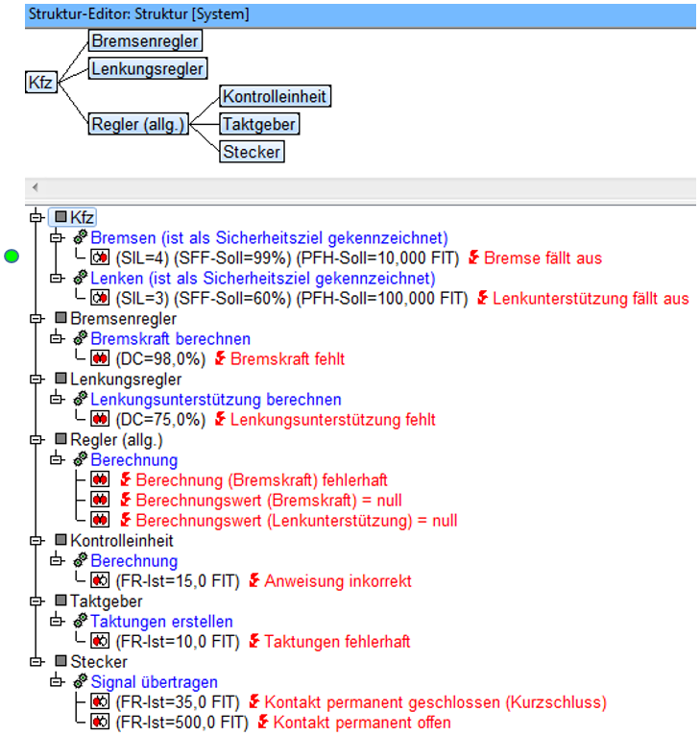Image resolution: width=700 pixels, height=736 pixels.
Task: Collapse the Bremsen function node
Action: (57, 237)
